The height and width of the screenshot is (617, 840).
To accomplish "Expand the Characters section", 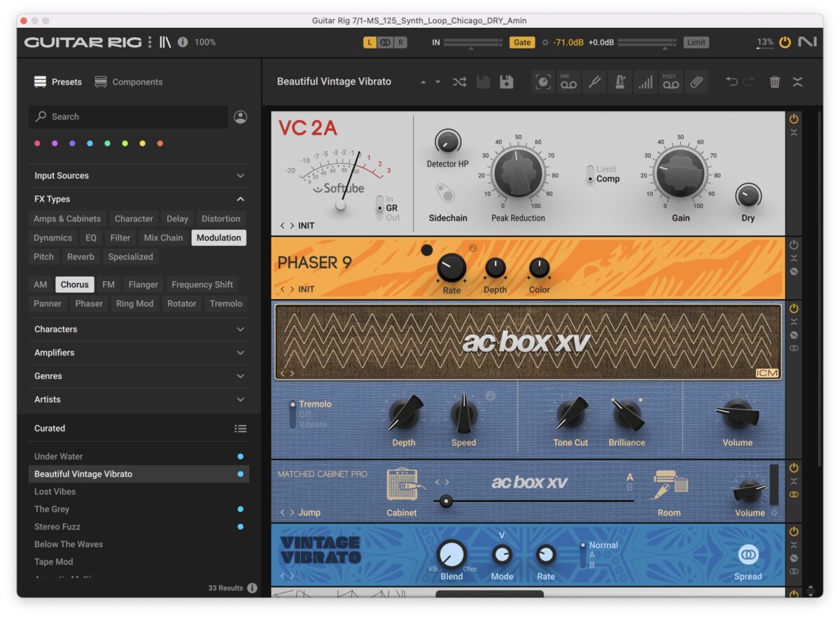I will coord(239,329).
